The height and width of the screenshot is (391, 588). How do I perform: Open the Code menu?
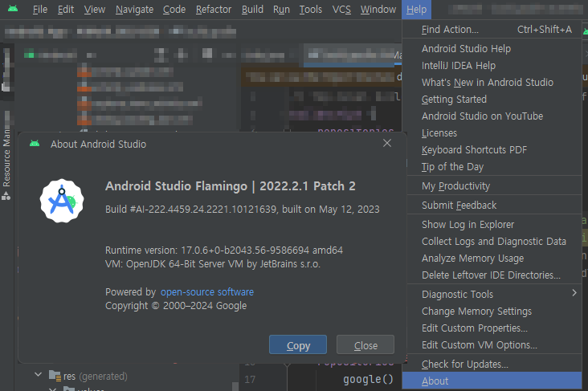174,10
